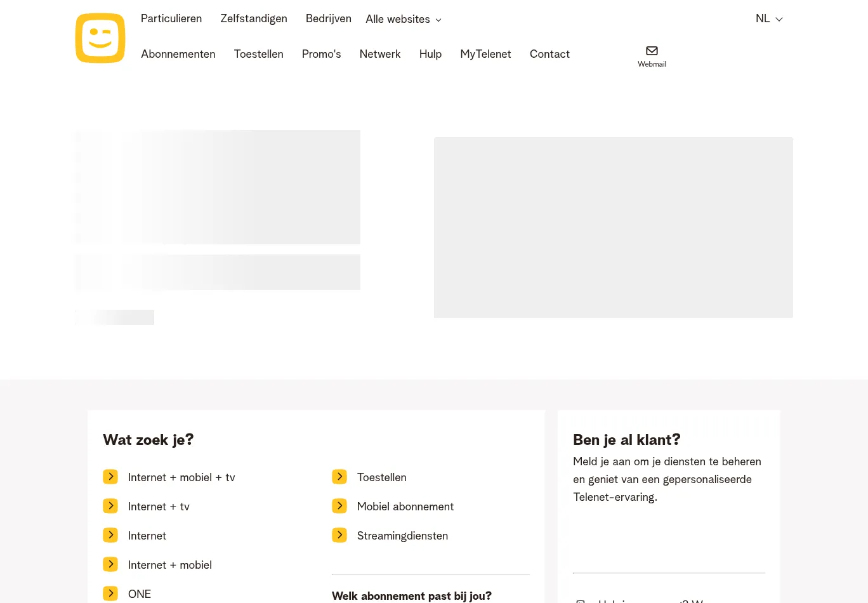The image size is (868, 603).
Task: Select the Internet + tv link
Action: [159, 506]
